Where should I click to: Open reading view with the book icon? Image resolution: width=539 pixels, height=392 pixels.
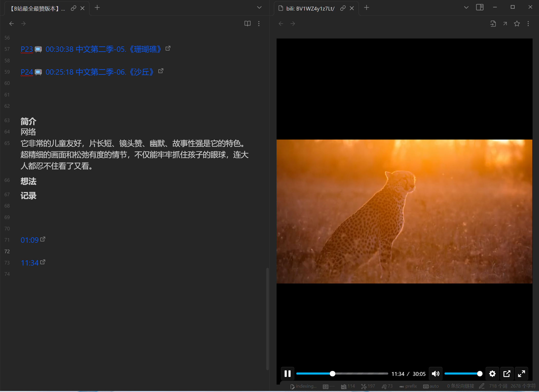[x=247, y=23]
